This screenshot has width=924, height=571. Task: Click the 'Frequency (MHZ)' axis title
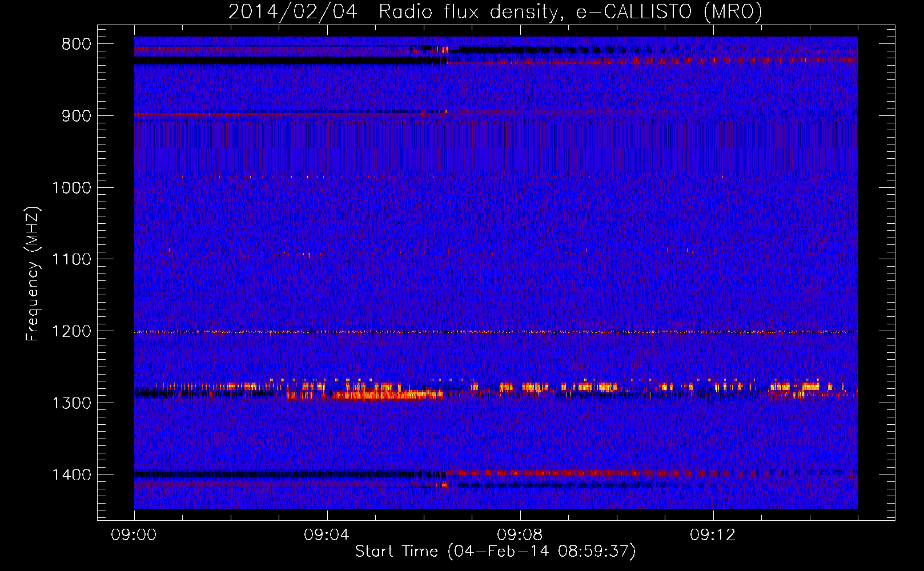point(33,274)
